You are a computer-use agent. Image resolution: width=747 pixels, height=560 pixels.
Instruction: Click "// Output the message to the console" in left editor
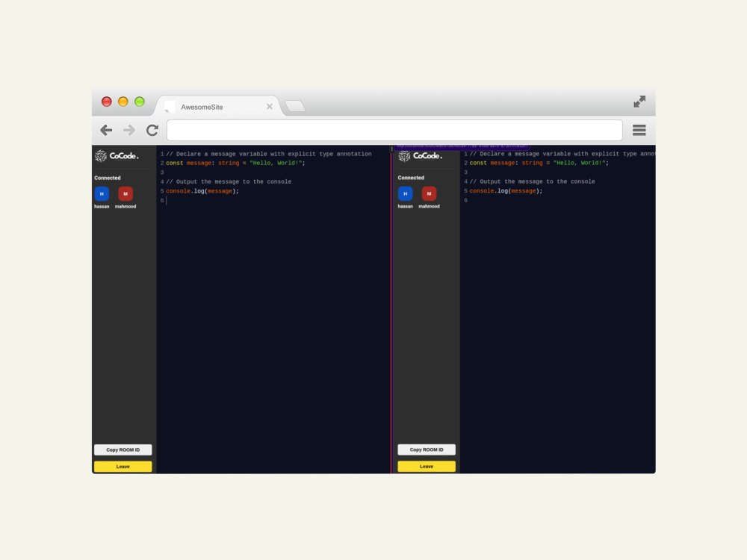click(x=229, y=181)
